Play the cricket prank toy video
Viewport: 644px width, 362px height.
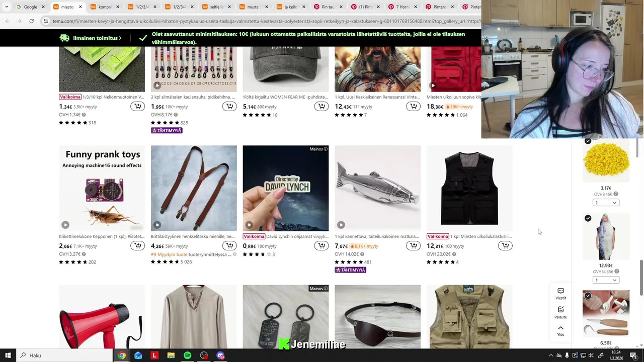(65, 225)
